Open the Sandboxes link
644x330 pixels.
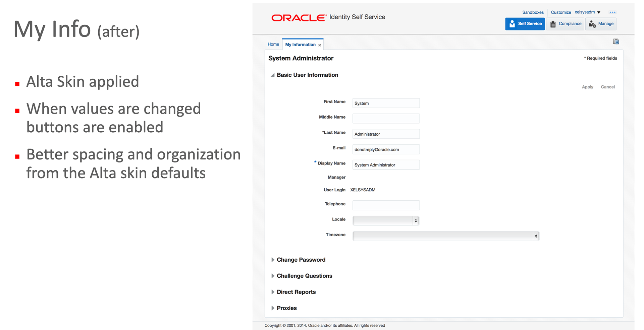coord(533,12)
